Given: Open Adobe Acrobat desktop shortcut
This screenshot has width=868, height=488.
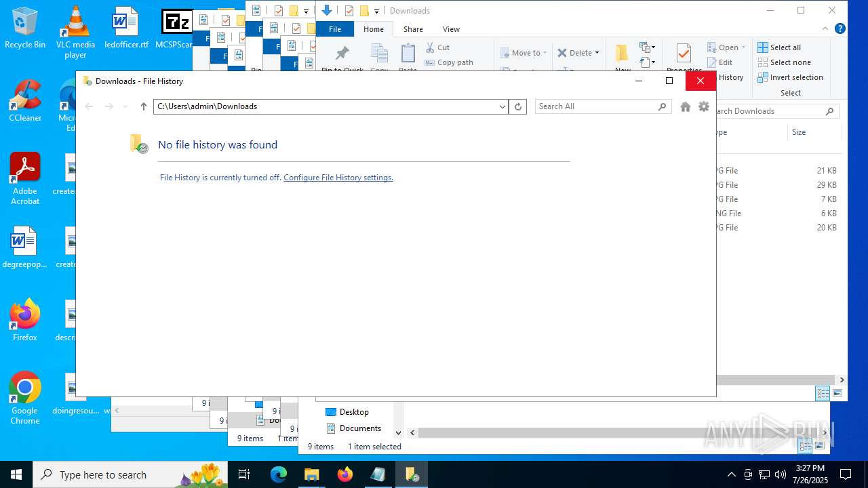Looking at the screenshot, I should coord(25,179).
